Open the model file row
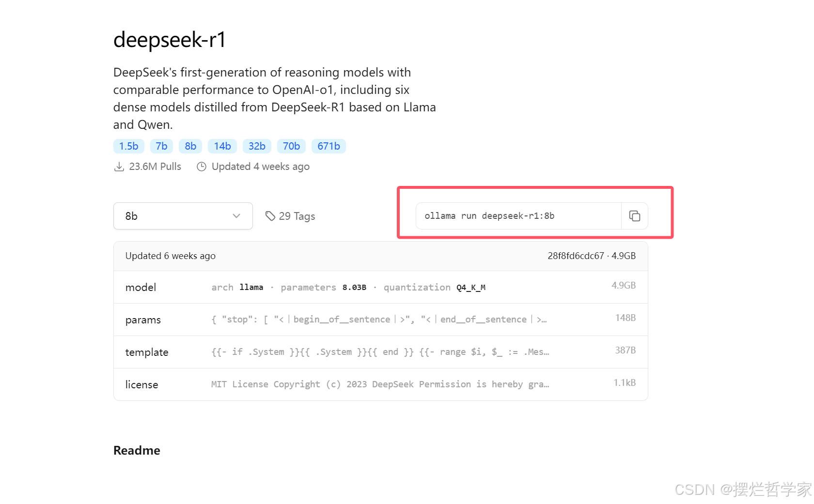Viewport: 814px width, 504px height. coord(381,287)
